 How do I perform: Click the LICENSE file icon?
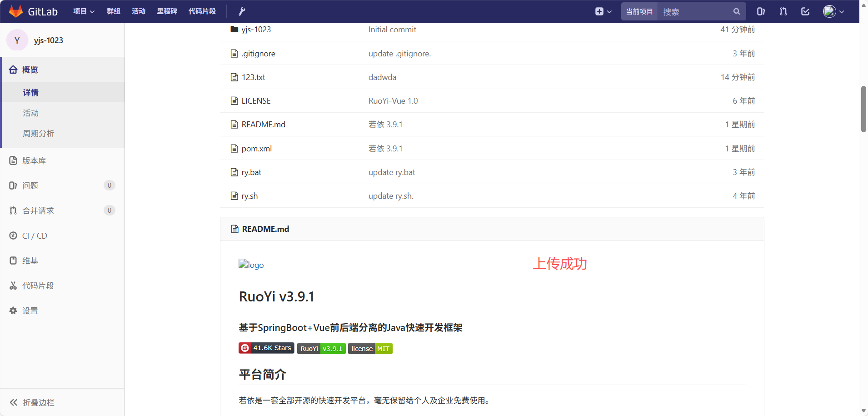point(234,101)
